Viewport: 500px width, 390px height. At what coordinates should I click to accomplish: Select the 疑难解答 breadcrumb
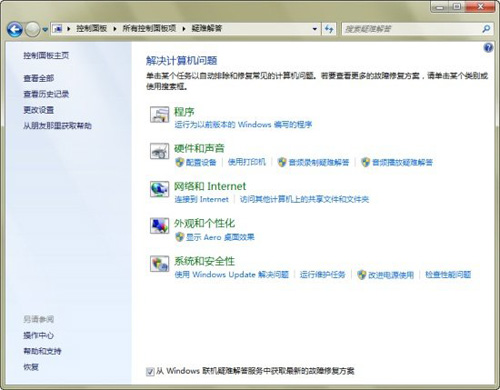[x=207, y=28]
